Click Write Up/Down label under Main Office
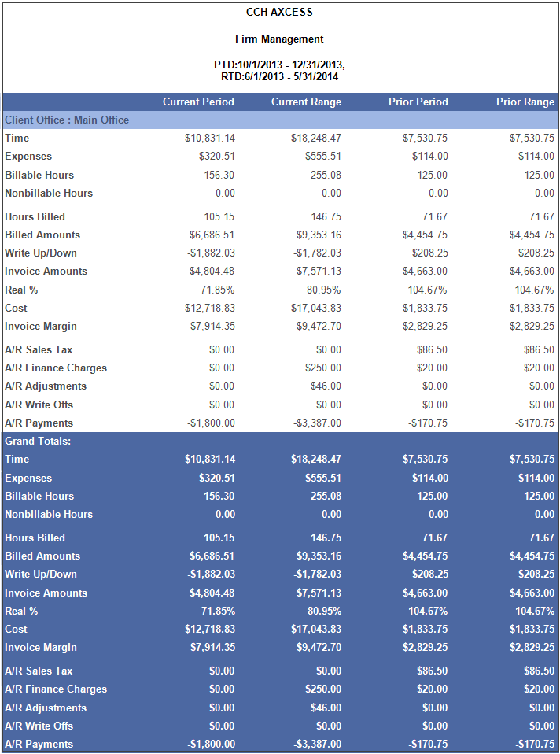Image resolution: width=560 pixels, height=754 pixels. click(x=41, y=253)
